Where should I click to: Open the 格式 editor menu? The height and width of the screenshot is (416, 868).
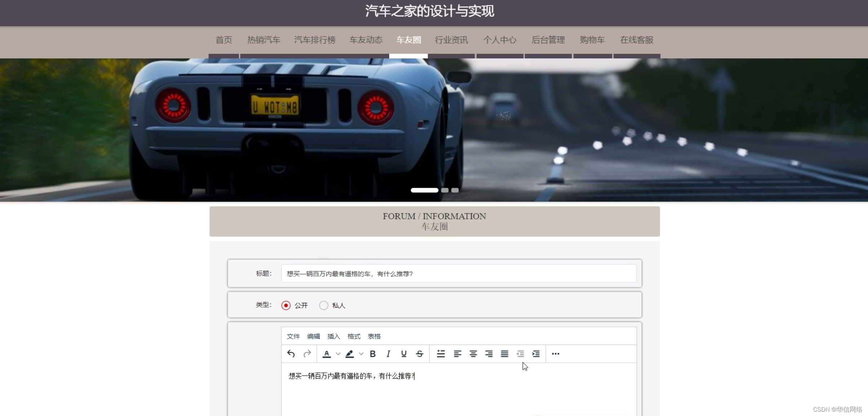354,336
